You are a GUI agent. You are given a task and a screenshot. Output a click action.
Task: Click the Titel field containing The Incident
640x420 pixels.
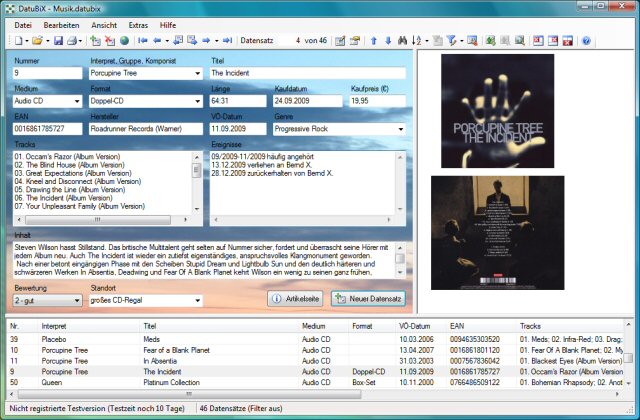[307, 73]
